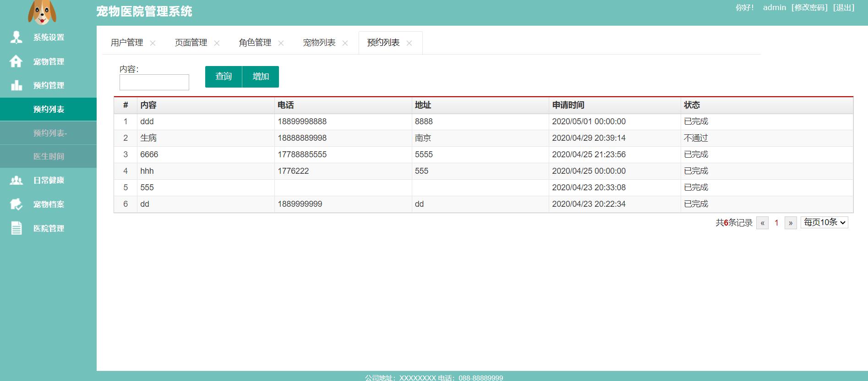
Task: Click the 修改密码 link
Action: tap(809, 7)
